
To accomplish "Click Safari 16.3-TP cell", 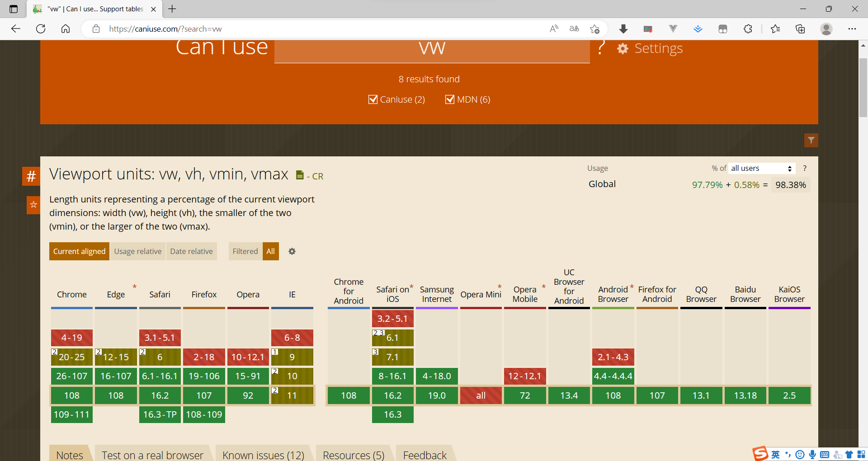I will (160, 414).
